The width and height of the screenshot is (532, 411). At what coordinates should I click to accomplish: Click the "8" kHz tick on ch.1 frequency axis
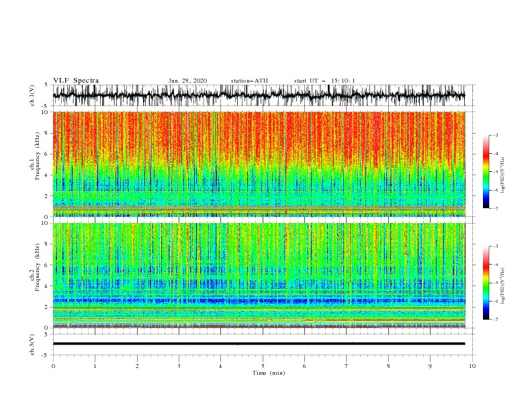pos(46,133)
